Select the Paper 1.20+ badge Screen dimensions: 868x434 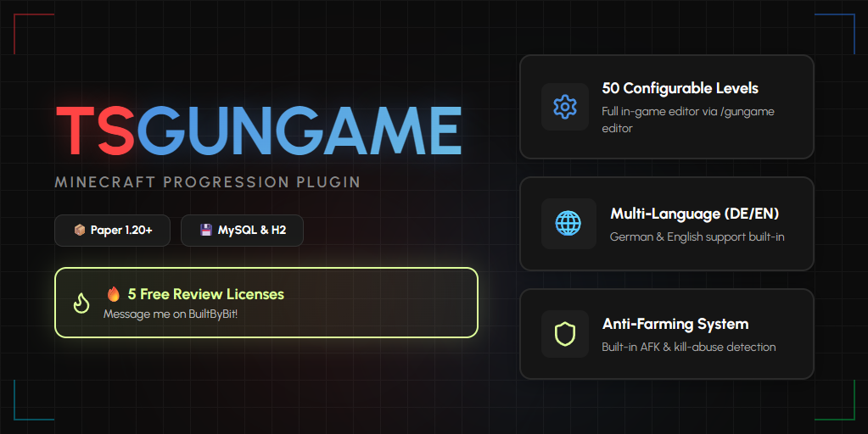[112, 231]
